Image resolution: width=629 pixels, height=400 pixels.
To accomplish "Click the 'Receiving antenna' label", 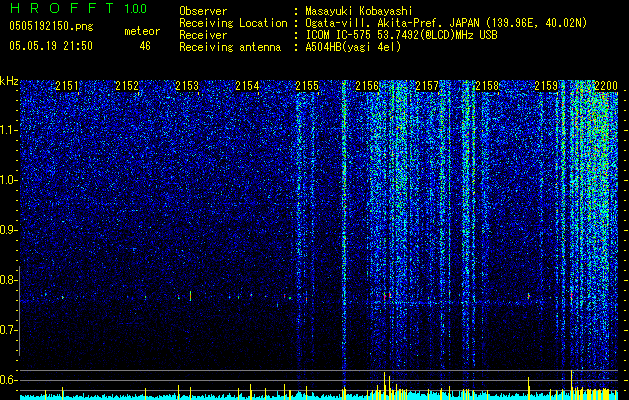I will pyautogui.click(x=230, y=47).
